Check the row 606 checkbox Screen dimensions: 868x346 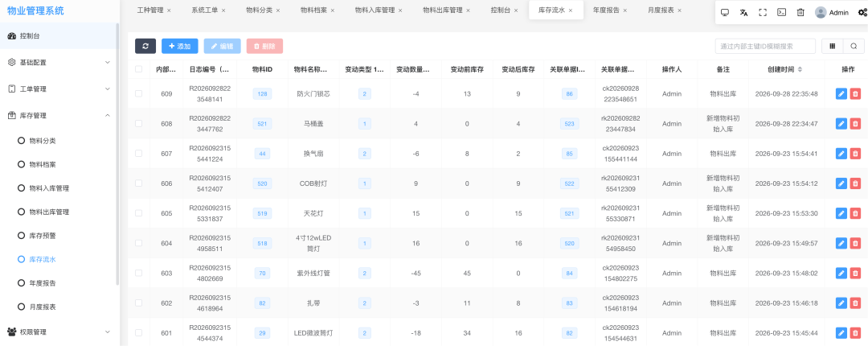138,183
